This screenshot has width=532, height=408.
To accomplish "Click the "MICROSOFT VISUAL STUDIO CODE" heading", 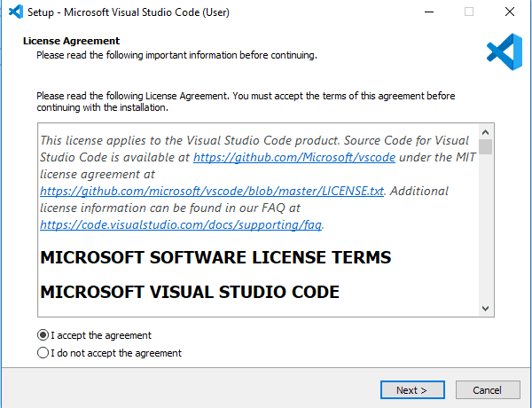I will [190, 292].
